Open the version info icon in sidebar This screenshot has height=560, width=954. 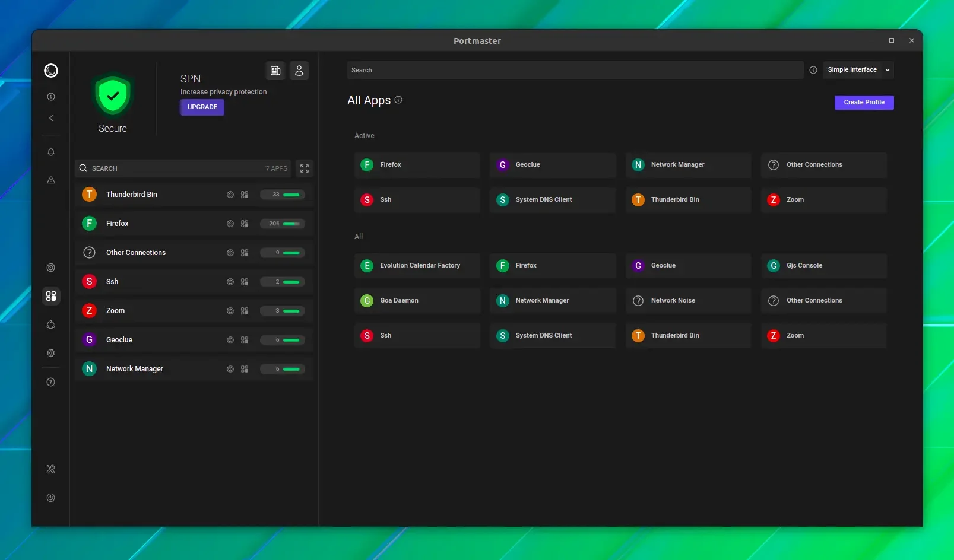pyautogui.click(x=51, y=97)
